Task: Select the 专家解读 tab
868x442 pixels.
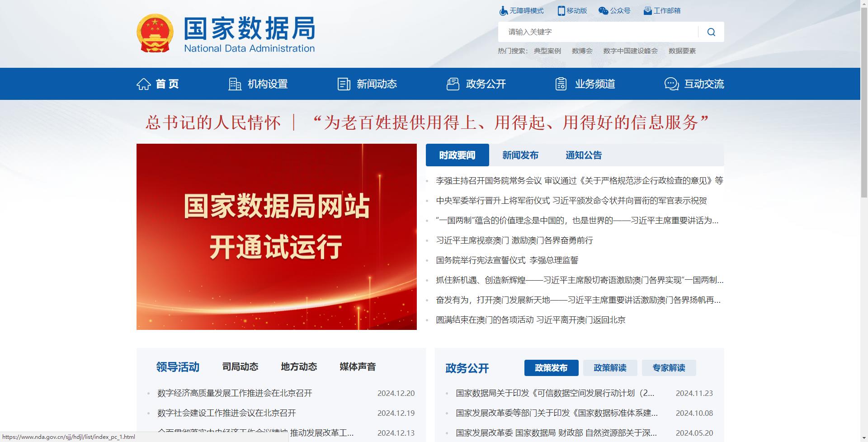Action: point(669,368)
